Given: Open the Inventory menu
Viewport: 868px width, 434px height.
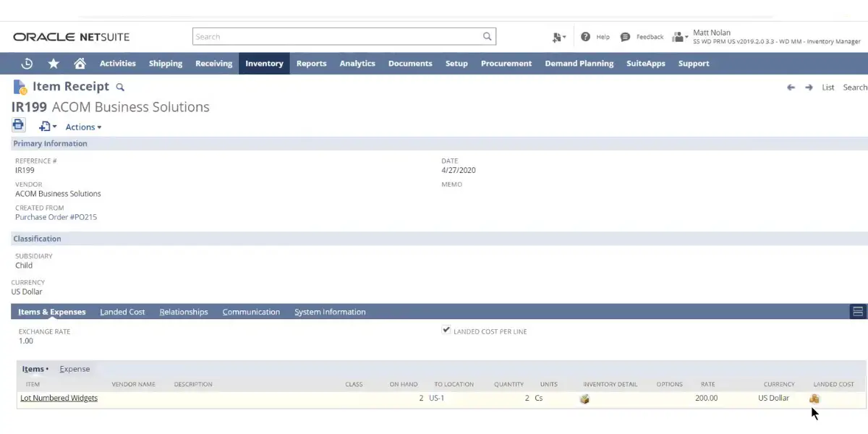Looking at the screenshot, I should [x=264, y=64].
